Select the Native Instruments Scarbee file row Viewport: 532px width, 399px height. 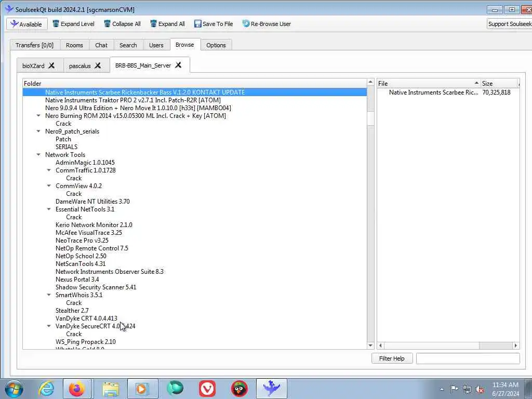click(448, 92)
